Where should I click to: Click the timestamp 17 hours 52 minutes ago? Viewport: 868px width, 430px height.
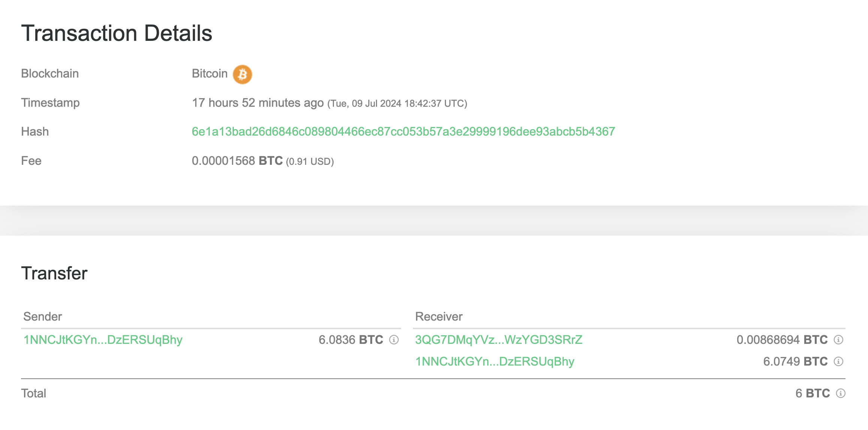[x=258, y=103]
